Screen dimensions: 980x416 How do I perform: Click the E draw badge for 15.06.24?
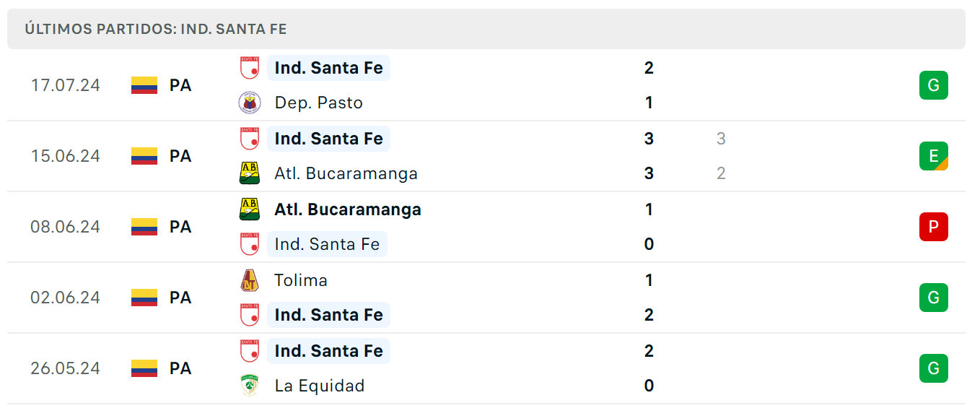933,156
